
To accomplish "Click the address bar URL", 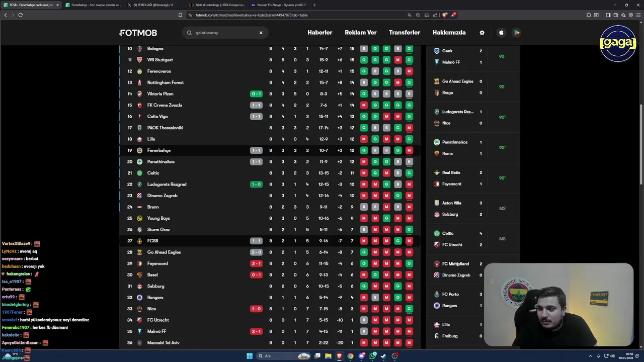I will click(251, 15).
